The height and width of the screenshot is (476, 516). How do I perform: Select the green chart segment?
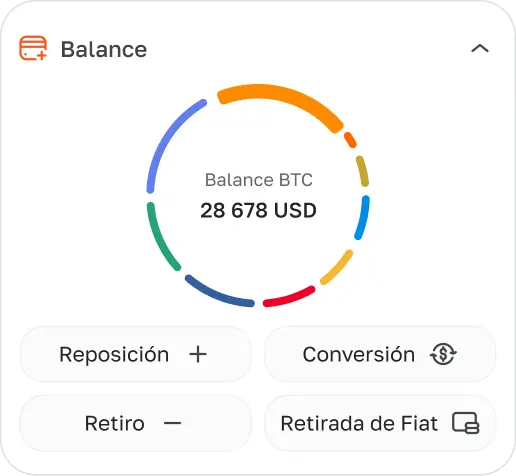click(x=160, y=238)
